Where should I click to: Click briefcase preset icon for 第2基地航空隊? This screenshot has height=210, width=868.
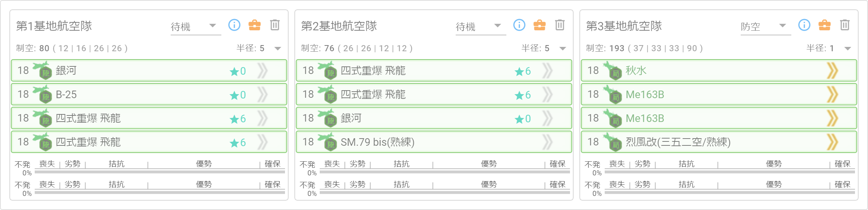click(540, 25)
